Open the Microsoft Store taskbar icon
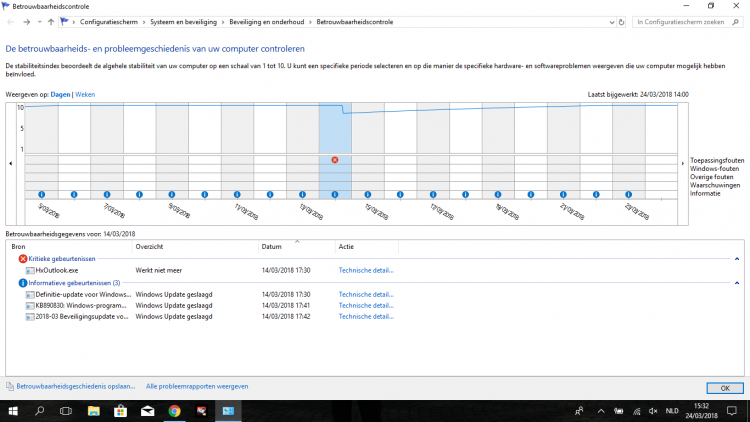The height and width of the screenshot is (422, 750). point(120,410)
